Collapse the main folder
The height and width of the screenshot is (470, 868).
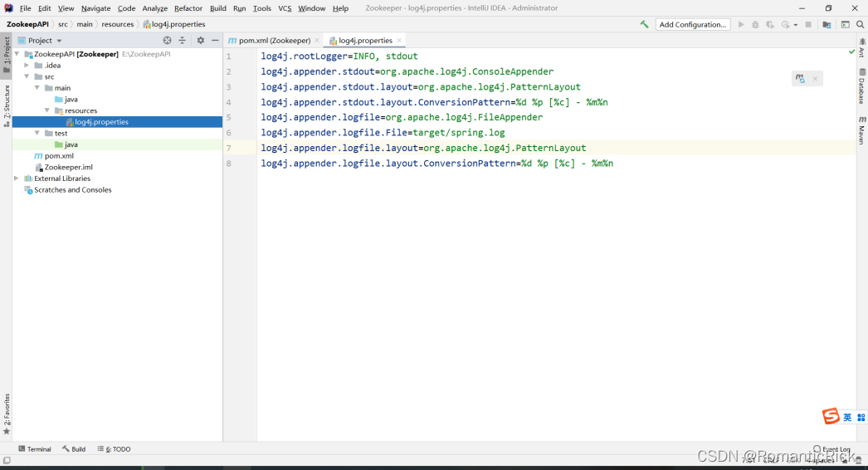tap(37, 87)
